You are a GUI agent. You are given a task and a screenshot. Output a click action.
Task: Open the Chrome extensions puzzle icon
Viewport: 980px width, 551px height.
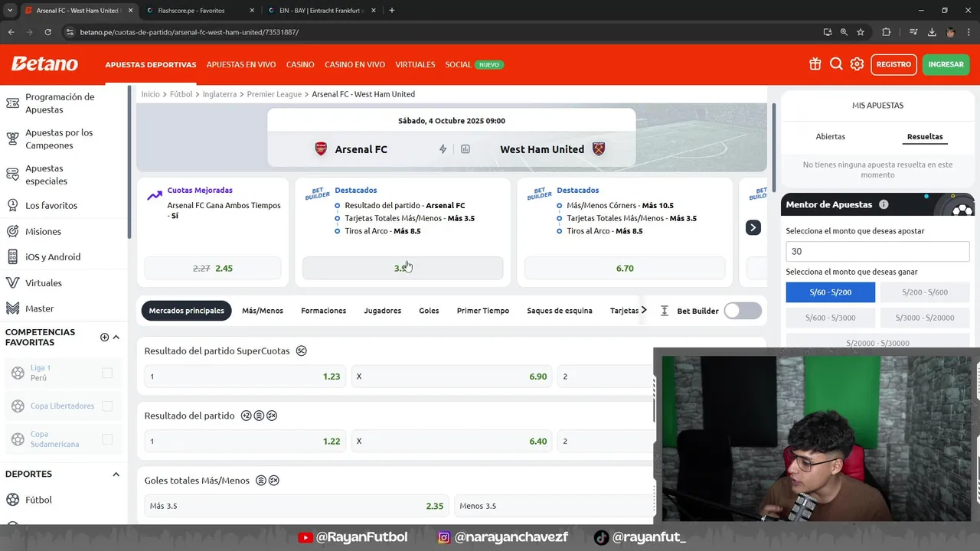tap(887, 32)
